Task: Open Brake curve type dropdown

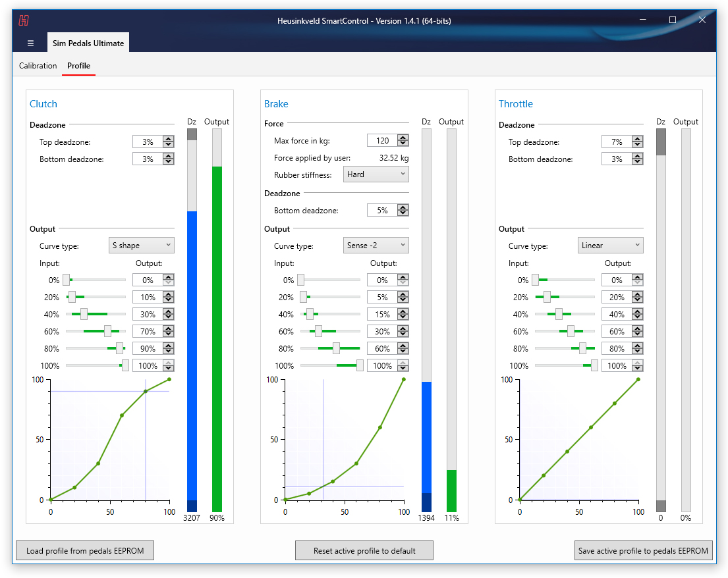Action: click(376, 246)
